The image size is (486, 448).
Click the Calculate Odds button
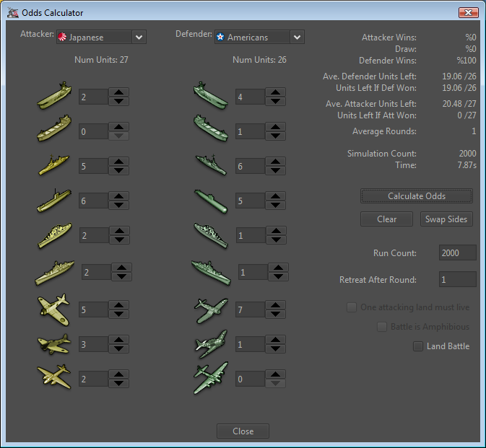[417, 196]
